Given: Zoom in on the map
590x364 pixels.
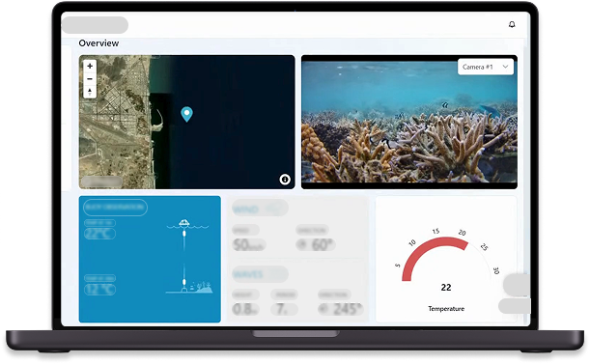Looking at the screenshot, I should pyautogui.click(x=90, y=66).
